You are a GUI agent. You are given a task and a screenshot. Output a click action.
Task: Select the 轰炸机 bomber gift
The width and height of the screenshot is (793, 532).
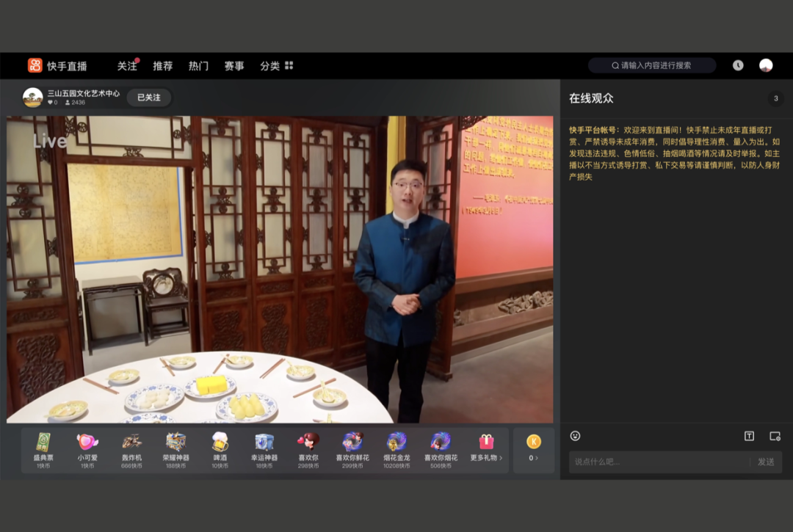click(132, 446)
